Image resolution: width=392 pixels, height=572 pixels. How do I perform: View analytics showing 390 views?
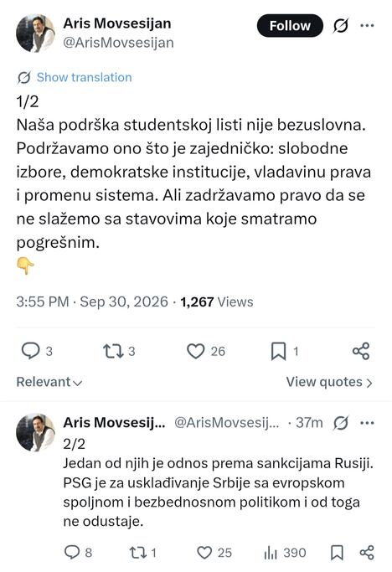tap(285, 552)
